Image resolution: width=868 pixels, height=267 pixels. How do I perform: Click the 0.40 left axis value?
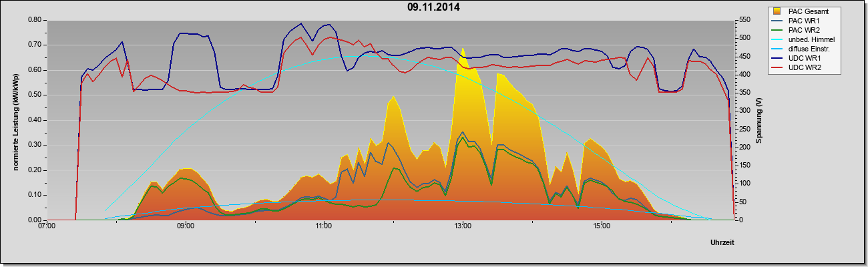tap(35, 120)
